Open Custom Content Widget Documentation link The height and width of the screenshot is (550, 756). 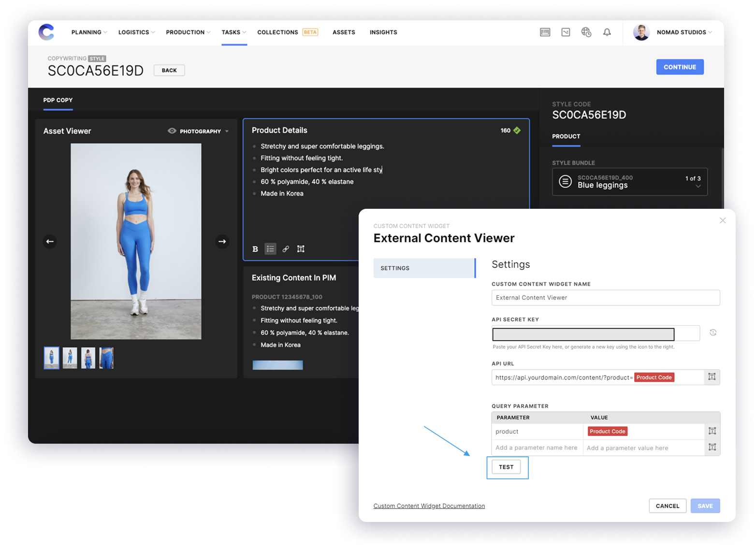click(429, 506)
